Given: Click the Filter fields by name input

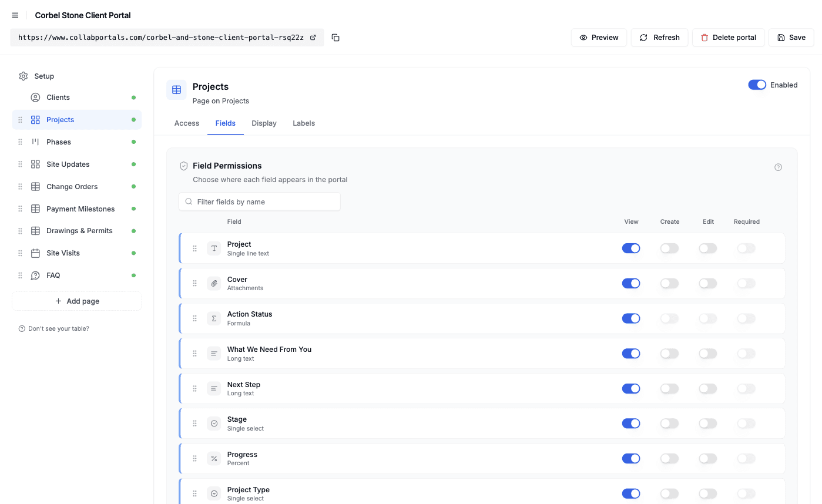Looking at the screenshot, I should pos(260,201).
